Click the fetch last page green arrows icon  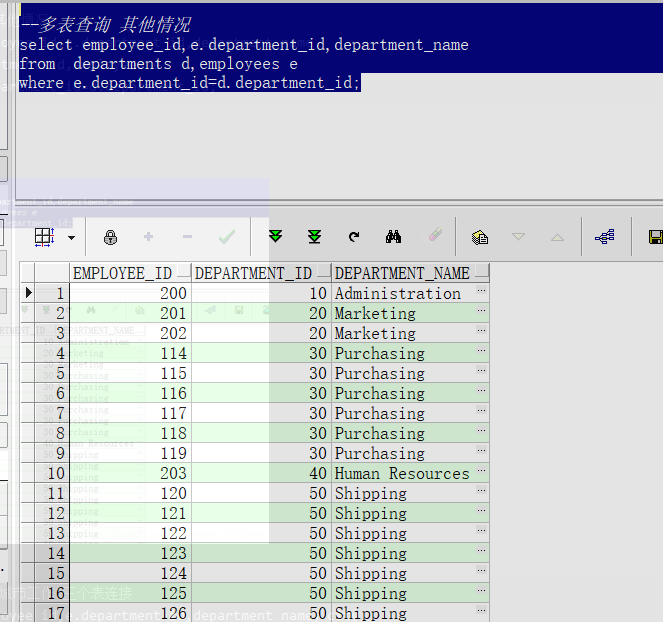point(314,236)
